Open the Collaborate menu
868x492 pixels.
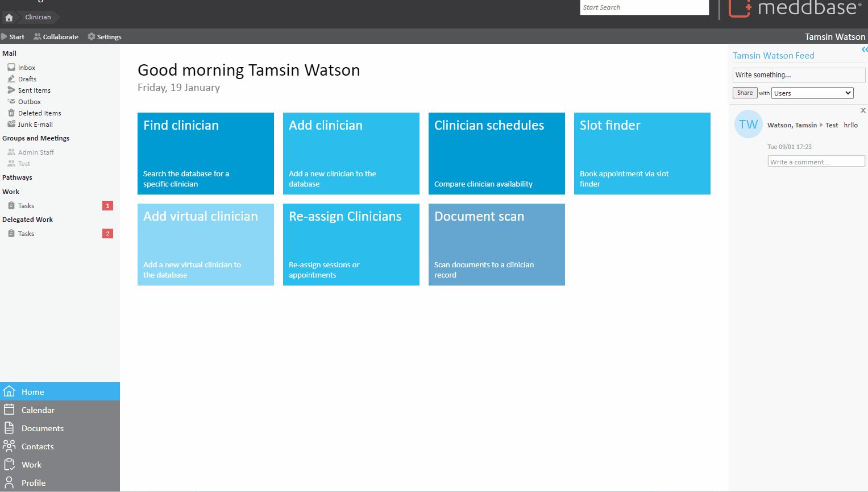point(56,37)
